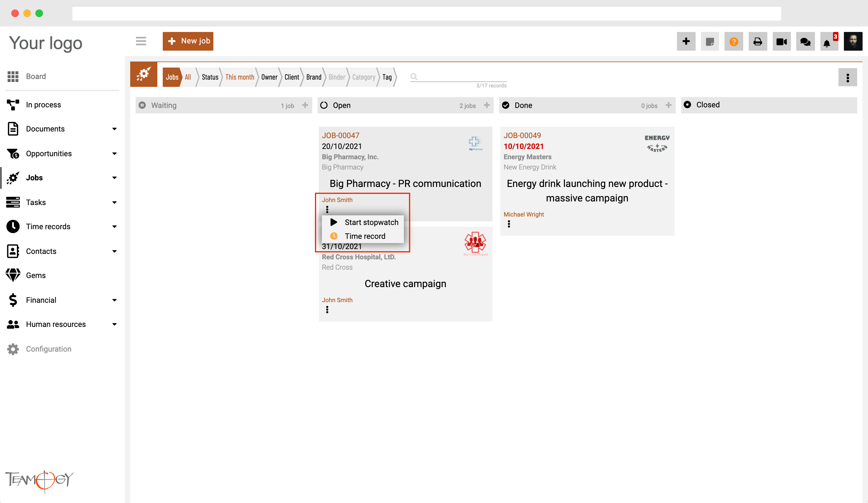Image resolution: width=868 pixels, height=503 pixels.
Task: Open the JOB-00049 link
Action: 522,135
